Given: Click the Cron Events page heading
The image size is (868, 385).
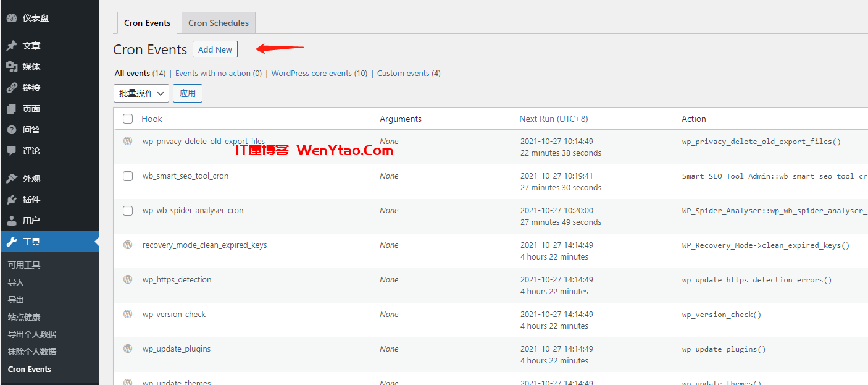Looking at the screenshot, I should [x=150, y=49].
